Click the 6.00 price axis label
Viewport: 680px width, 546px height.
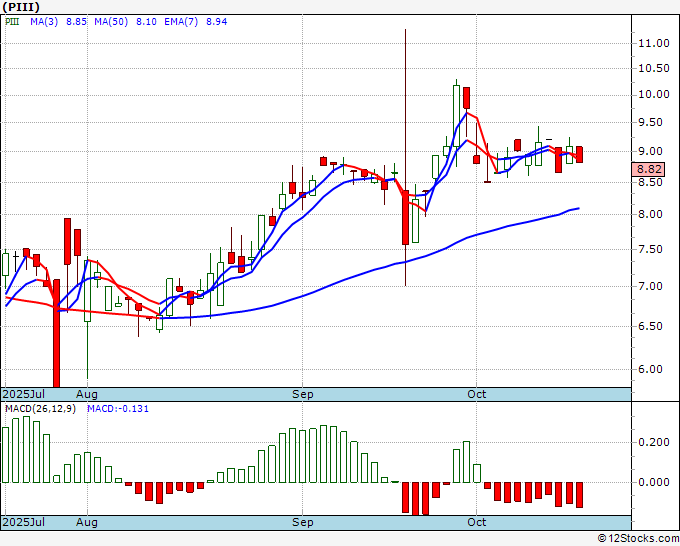coord(650,369)
